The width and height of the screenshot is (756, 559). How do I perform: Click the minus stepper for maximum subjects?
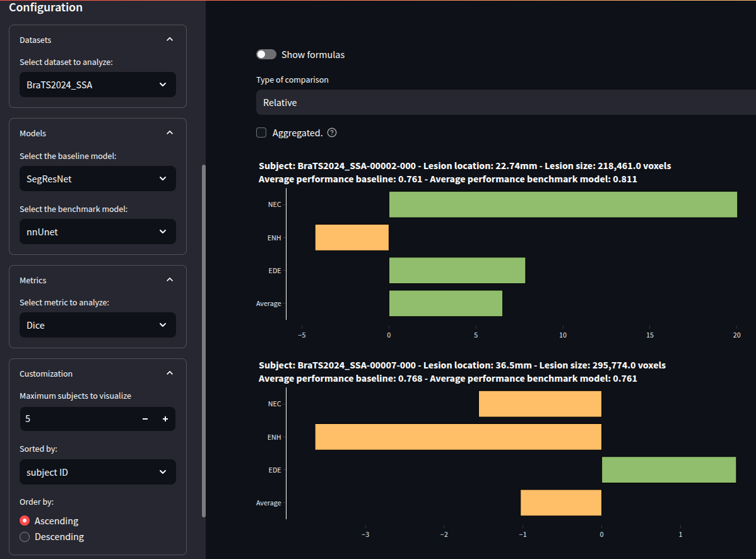(145, 419)
